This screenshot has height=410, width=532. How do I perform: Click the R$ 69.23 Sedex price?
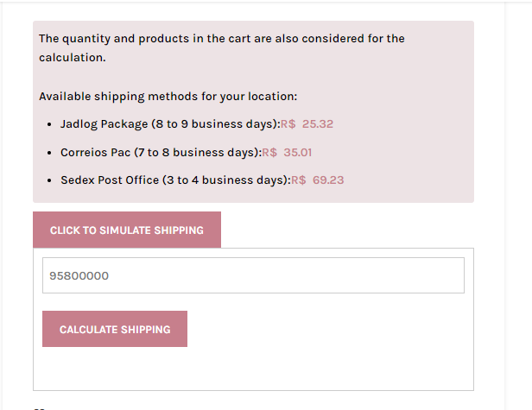(x=318, y=180)
